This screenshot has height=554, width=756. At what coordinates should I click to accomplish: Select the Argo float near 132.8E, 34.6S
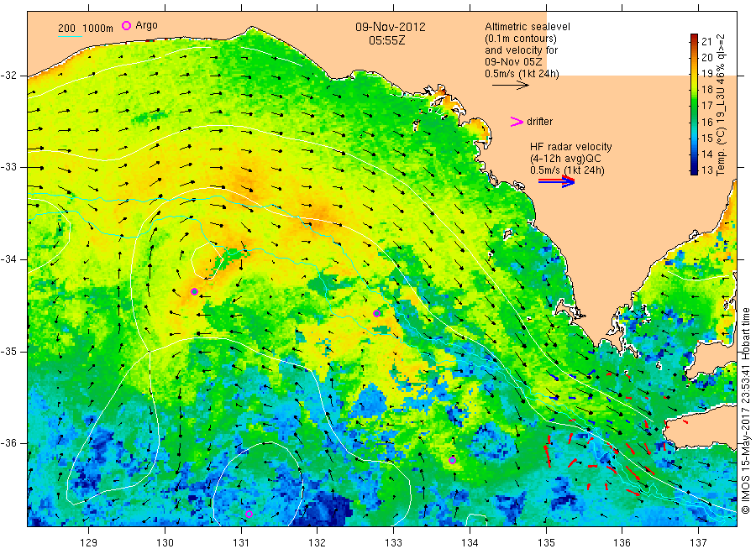[377, 314]
